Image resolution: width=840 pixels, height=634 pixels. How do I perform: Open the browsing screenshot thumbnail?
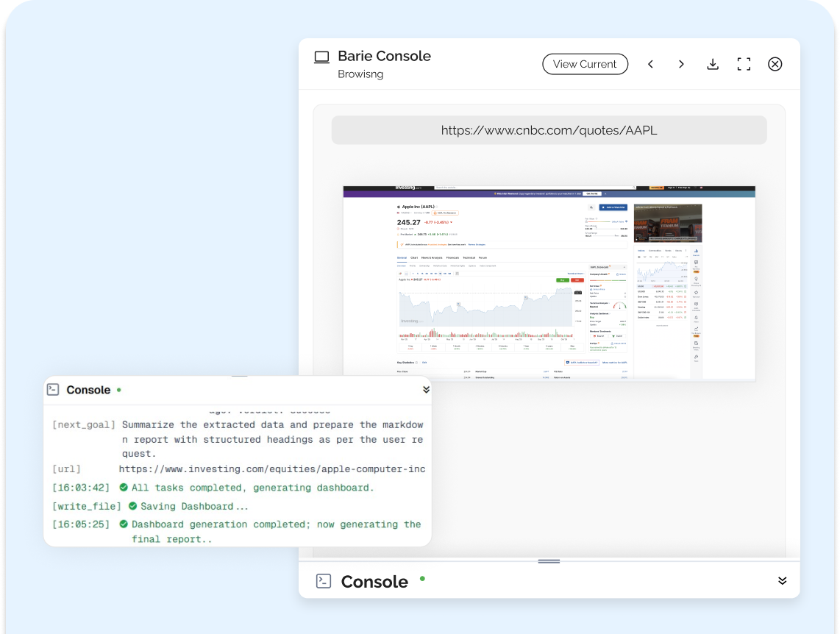(549, 283)
